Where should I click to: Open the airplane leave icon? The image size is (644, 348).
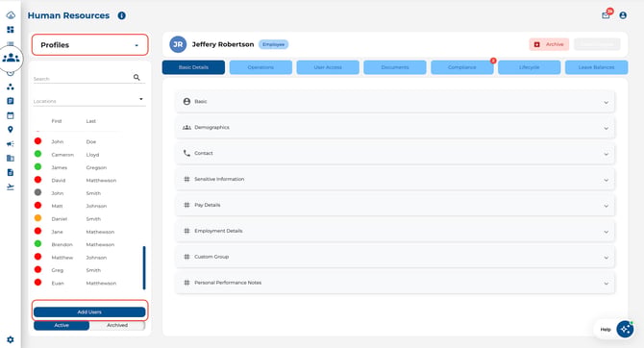(11, 186)
